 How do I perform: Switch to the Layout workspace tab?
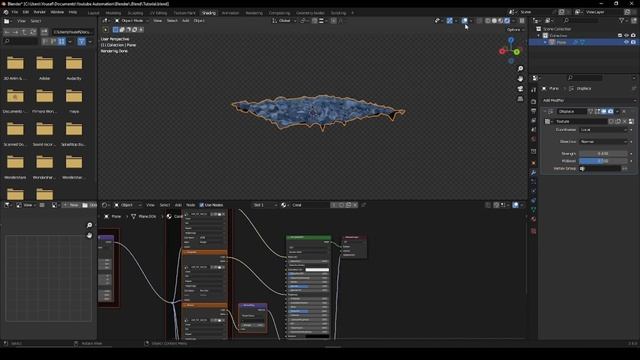point(93,13)
